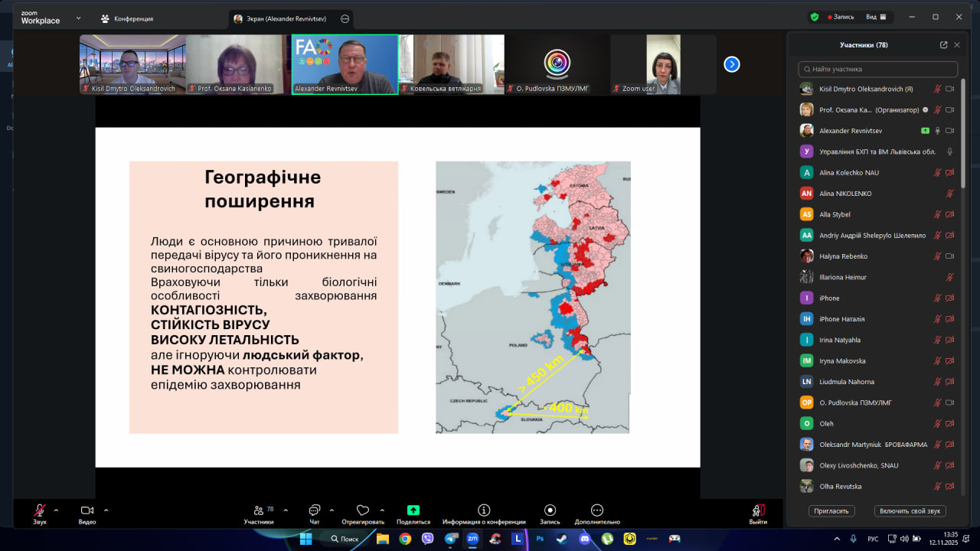Screen dimensions: 980x551
Task: Expand audio options arrow next to Звук
Action: click(56, 509)
